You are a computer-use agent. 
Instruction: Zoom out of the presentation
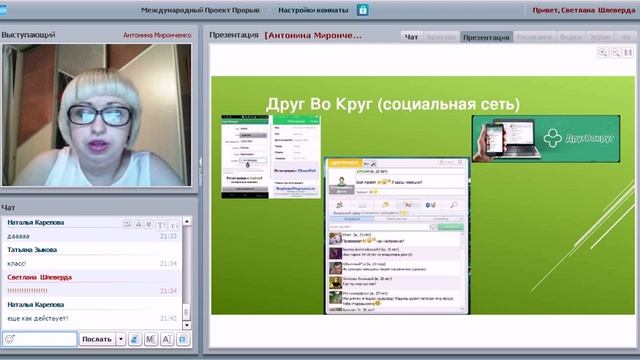click(x=615, y=52)
